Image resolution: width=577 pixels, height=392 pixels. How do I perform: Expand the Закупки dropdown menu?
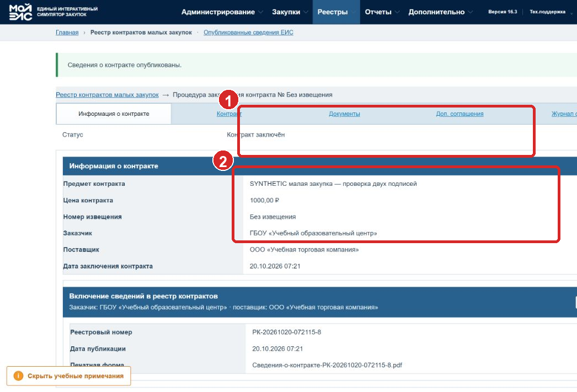pyautogui.click(x=290, y=12)
